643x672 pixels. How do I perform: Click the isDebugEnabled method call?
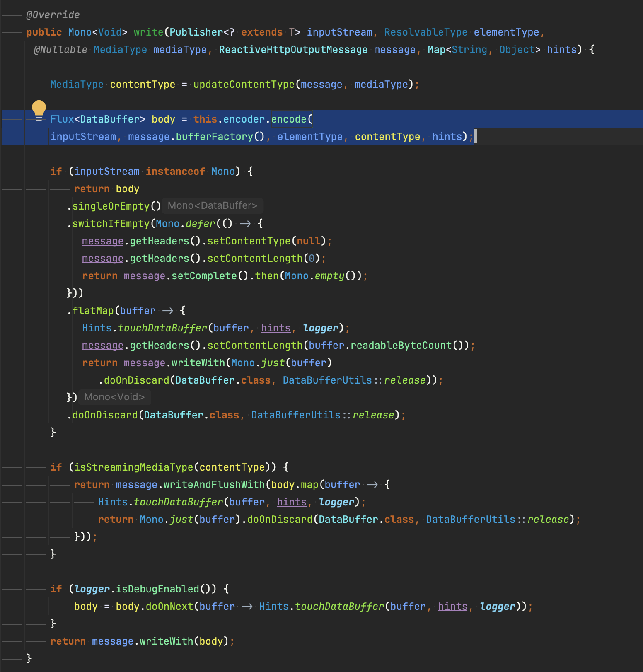click(x=157, y=589)
